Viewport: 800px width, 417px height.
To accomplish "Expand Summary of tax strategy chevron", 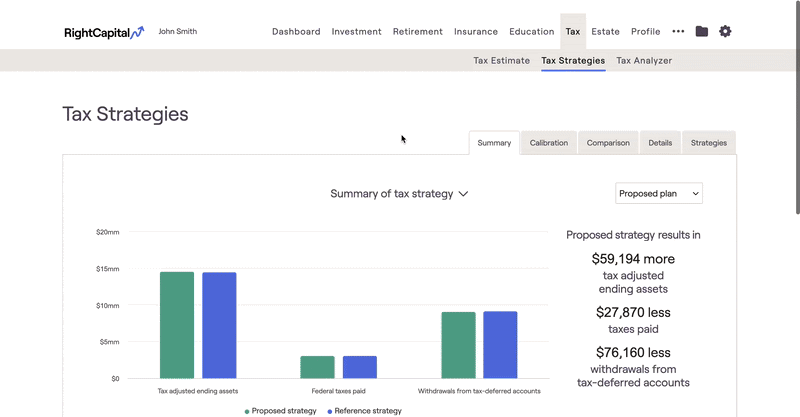I will [463, 194].
